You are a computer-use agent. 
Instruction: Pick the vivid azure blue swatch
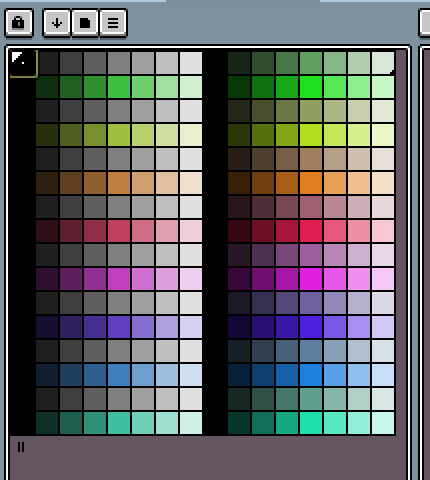(x=311, y=375)
